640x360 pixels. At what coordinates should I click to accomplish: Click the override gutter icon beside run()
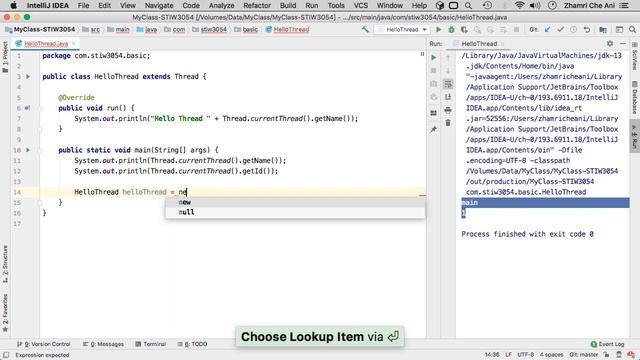pyautogui.click(x=27, y=108)
